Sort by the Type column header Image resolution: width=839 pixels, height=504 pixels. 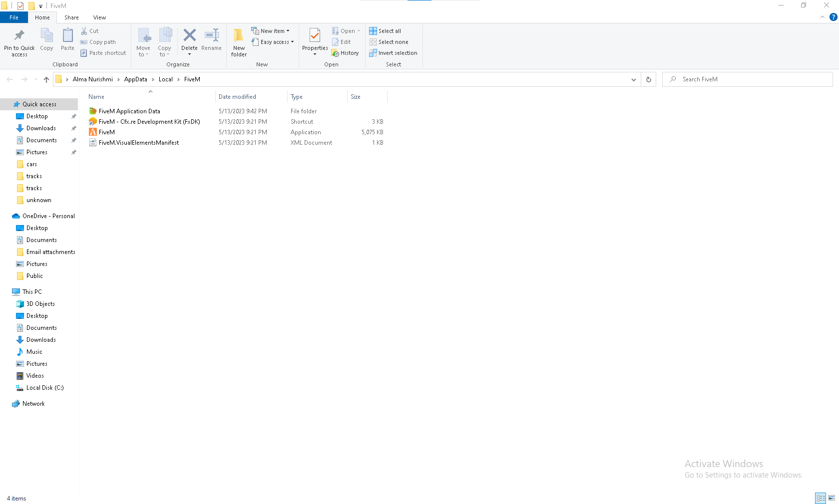[x=317, y=97]
